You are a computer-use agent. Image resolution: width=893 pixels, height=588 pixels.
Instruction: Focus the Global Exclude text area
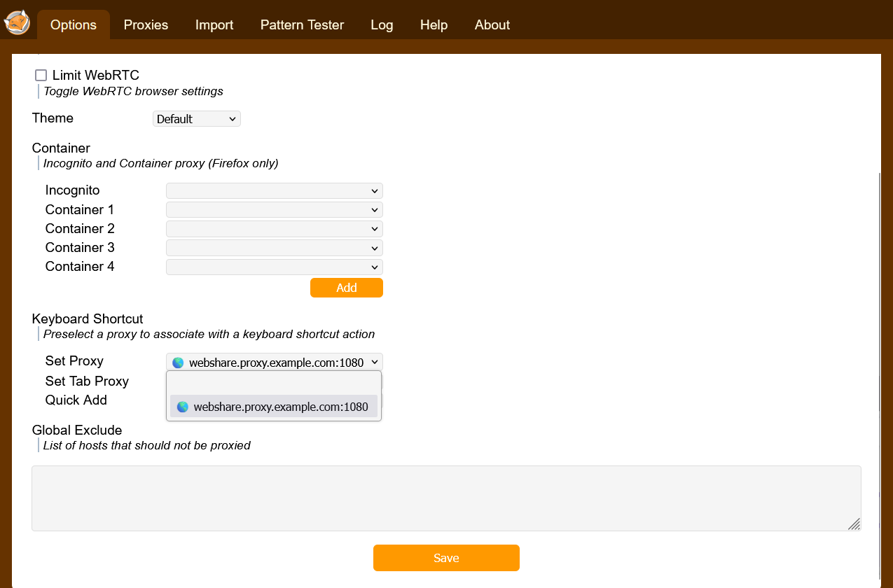[x=446, y=498]
